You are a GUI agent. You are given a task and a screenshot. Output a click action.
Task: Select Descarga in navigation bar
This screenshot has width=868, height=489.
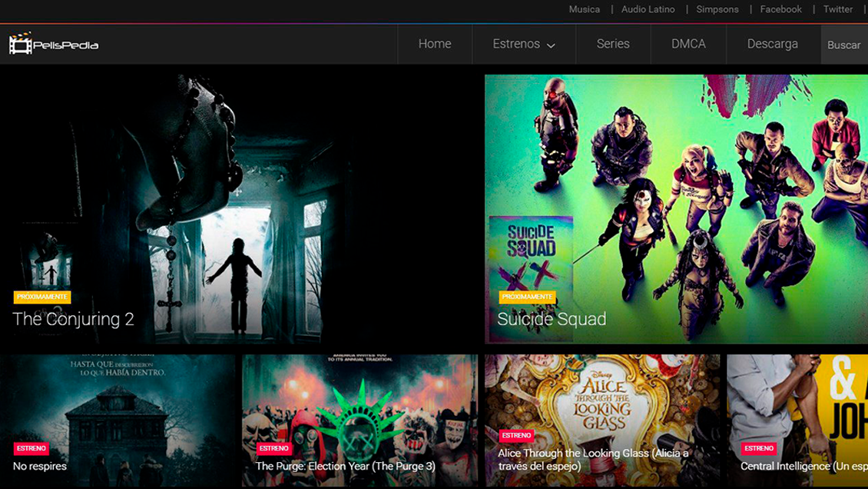click(772, 44)
